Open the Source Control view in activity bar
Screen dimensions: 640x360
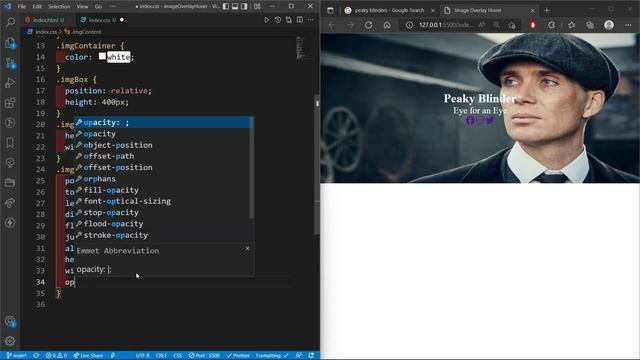[10, 63]
